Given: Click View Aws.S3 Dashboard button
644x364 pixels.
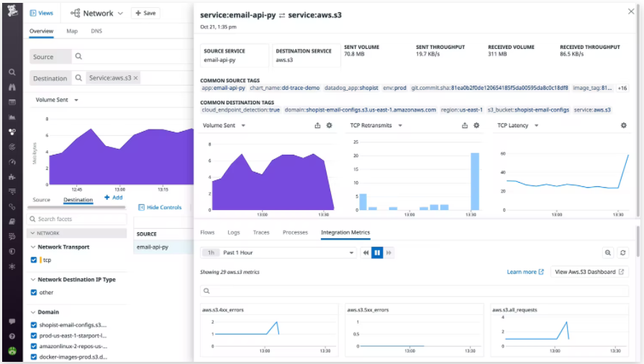Looking at the screenshot, I should (589, 272).
